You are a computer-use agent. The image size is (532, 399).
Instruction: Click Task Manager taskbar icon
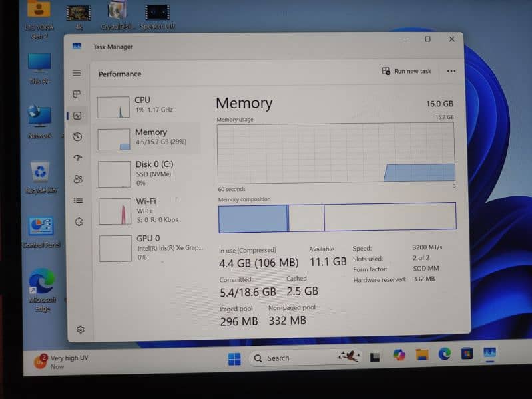point(490,353)
